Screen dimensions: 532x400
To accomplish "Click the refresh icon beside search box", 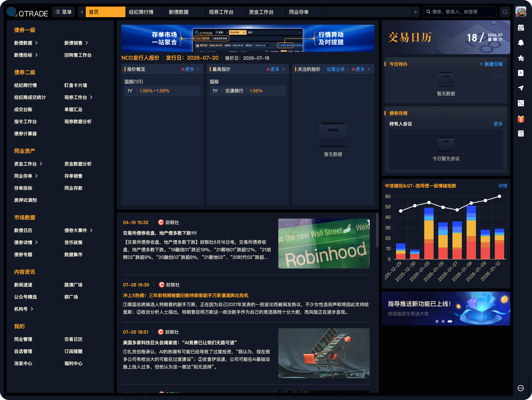I will [505, 12].
